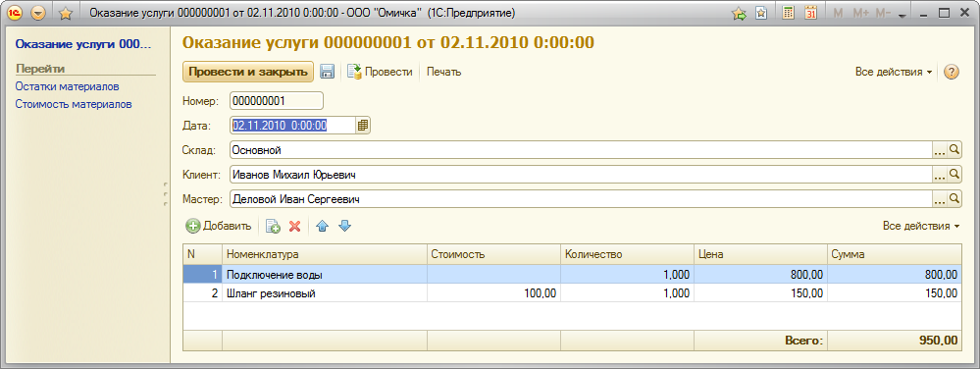Click the ellipsis select button for Склад
This screenshot has width=980, height=369.
pos(940,150)
